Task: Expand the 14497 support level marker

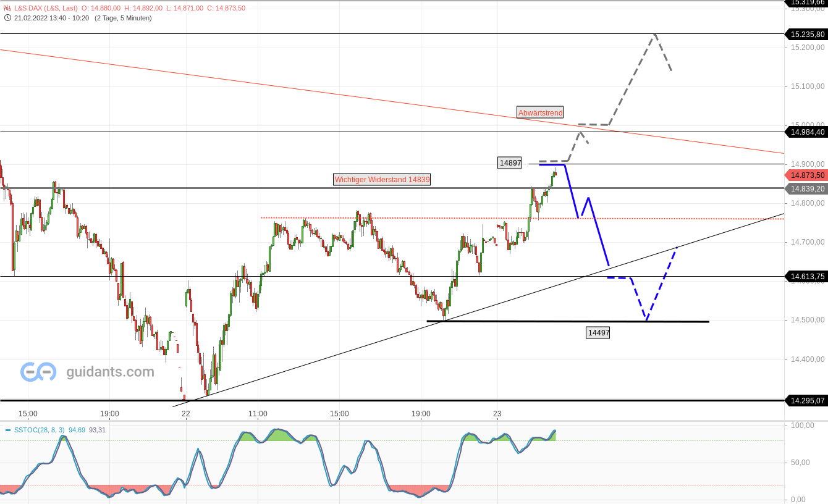Action: click(598, 333)
